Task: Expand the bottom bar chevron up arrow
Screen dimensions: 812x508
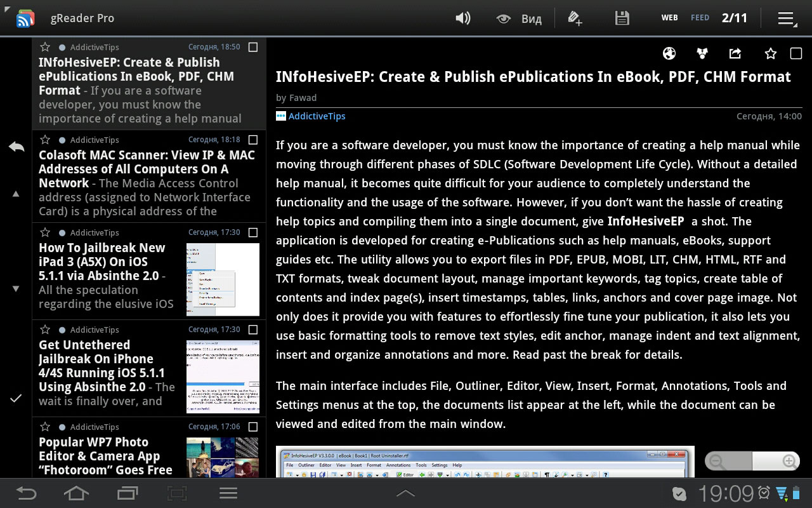Action: (405, 493)
